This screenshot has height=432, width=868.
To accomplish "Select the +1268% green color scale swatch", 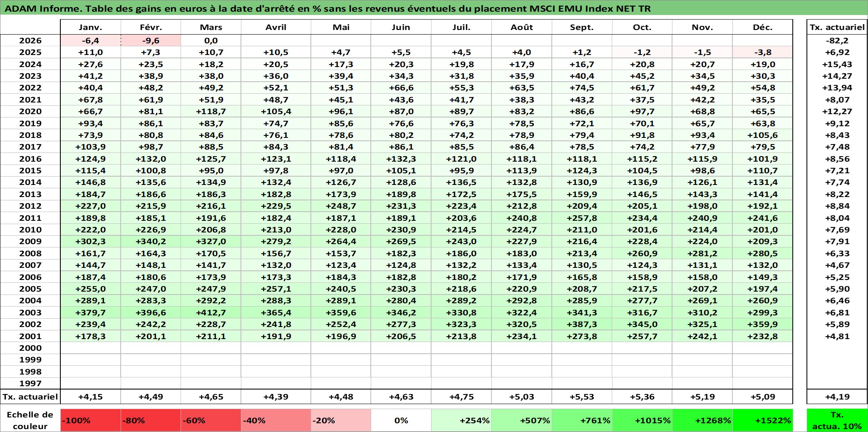I will (x=702, y=420).
